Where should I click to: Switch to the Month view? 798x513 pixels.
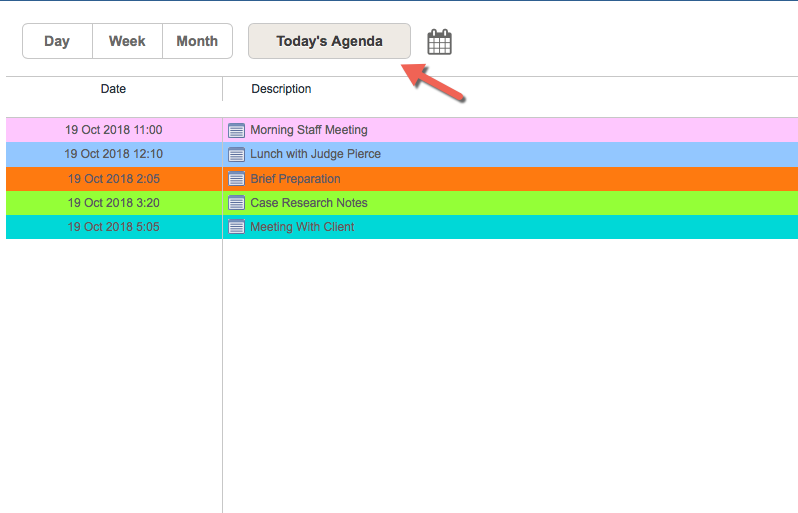(197, 41)
